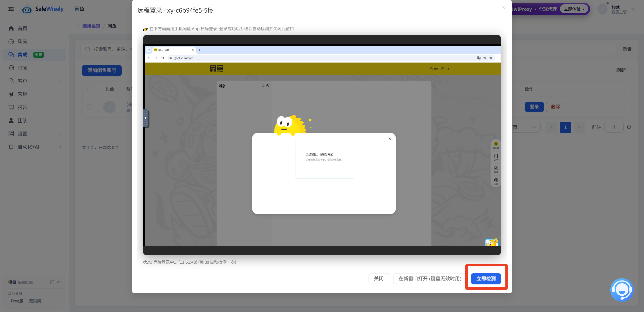Screen dimensions: 644x312
Task: Click the APP phone icon
Action: click(x=496, y=157)
